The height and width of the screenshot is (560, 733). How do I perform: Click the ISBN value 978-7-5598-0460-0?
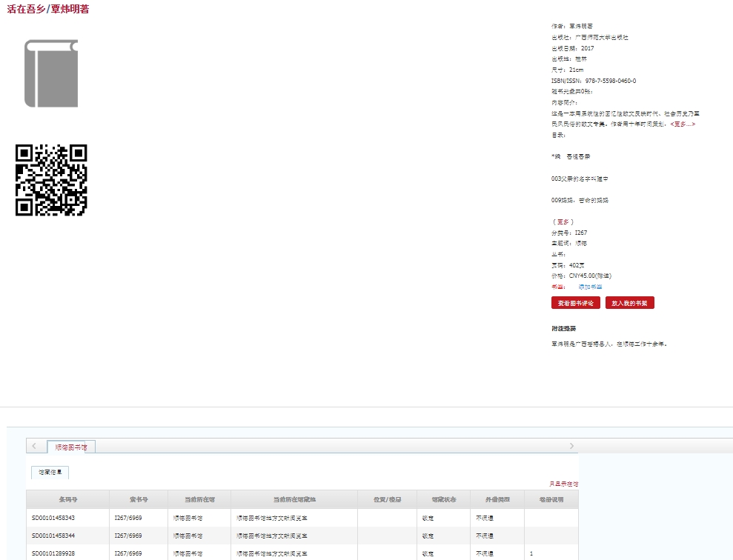pos(611,81)
